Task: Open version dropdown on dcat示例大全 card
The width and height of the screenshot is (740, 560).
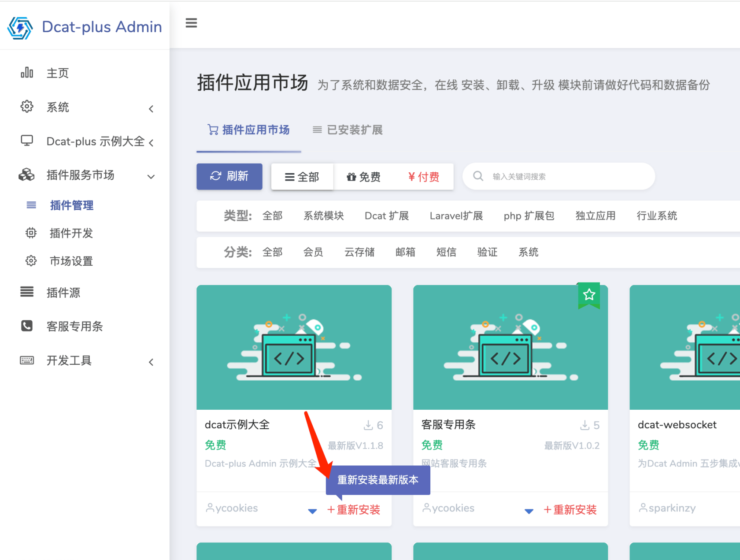Action: [312, 512]
